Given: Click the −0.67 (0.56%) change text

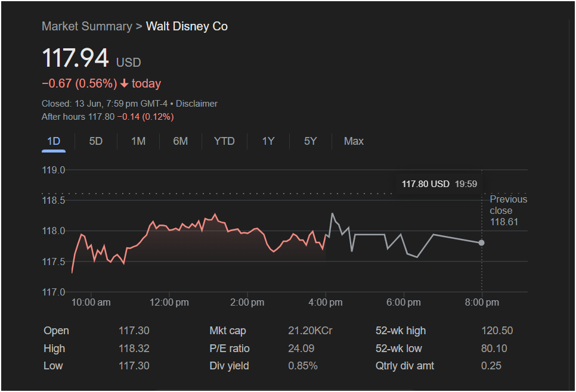Looking at the screenshot, I should (79, 83).
